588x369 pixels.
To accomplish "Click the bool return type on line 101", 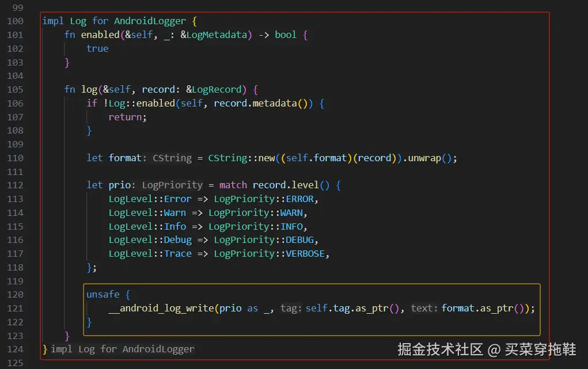I will click(x=286, y=35).
